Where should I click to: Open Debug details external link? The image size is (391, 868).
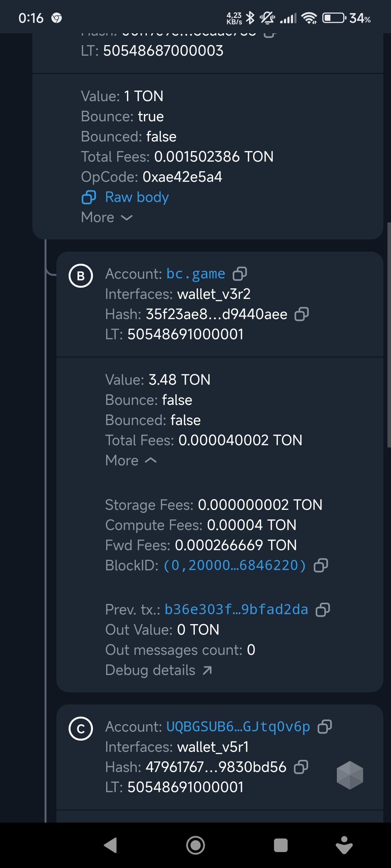click(159, 670)
